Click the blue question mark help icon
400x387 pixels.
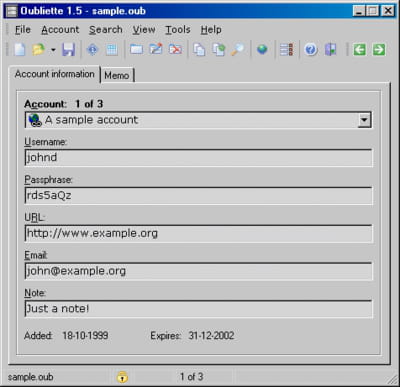pos(310,50)
